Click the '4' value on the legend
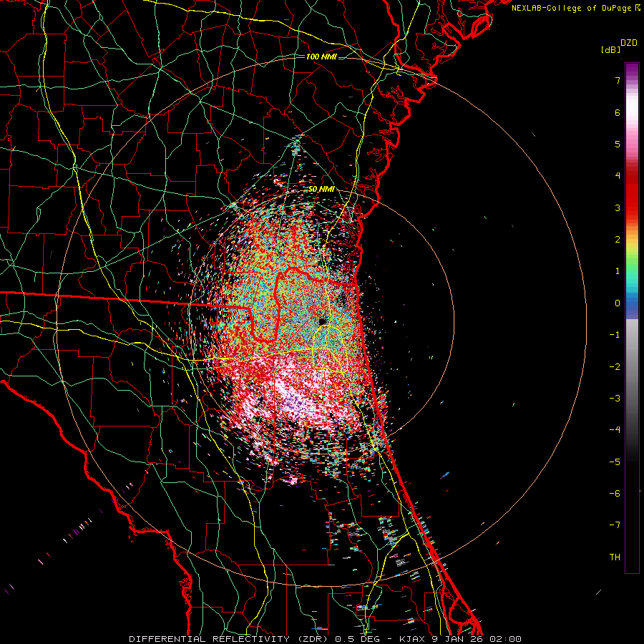Image resolution: width=644 pixels, height=644 pixels. [x=618, y=176]
